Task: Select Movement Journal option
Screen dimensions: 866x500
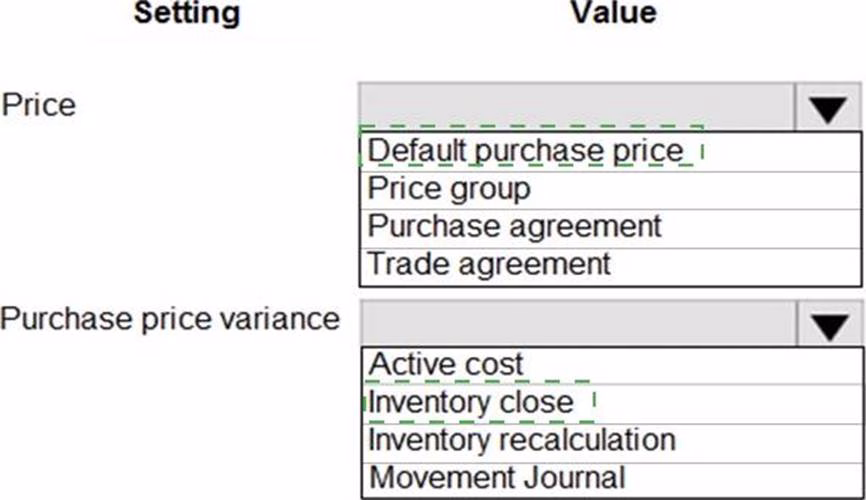Action: coord(497,477)
